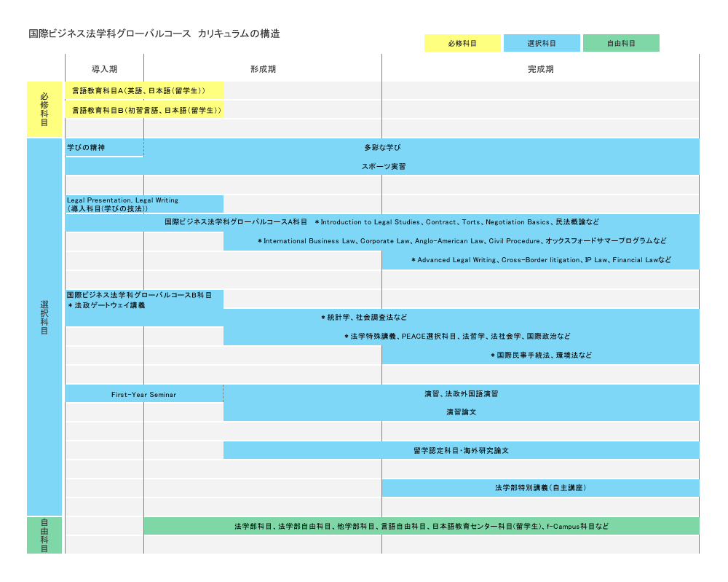Click the blue 選択科目 legend swatch
Viewport: 728px width, 582px height.
542,43
